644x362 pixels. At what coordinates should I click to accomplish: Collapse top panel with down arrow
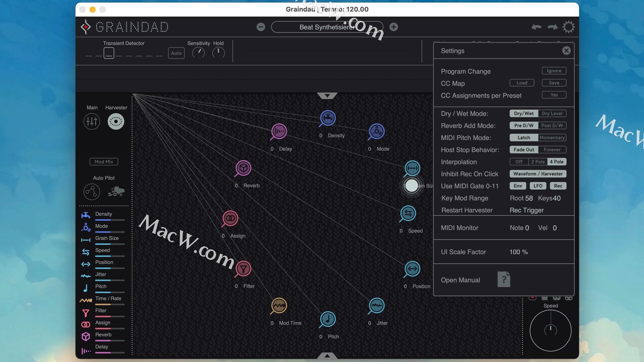pyautogui.click(x=327, y=96)
